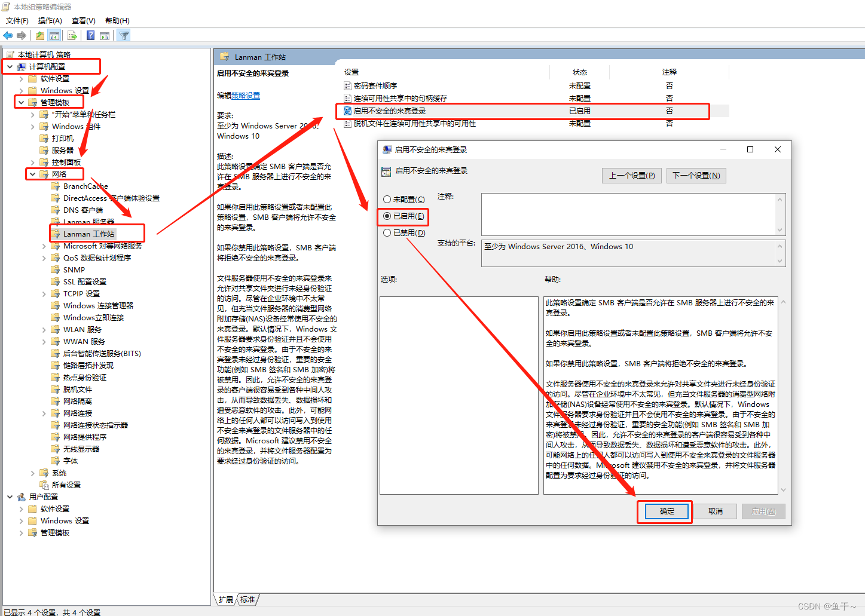Open the 策略设置 link

[x=246, y=96]
